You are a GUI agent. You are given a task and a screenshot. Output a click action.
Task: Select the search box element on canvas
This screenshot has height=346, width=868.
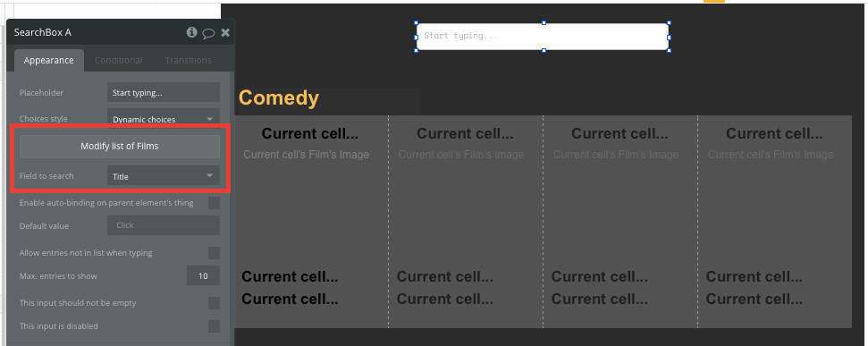(x=543, y=37)
